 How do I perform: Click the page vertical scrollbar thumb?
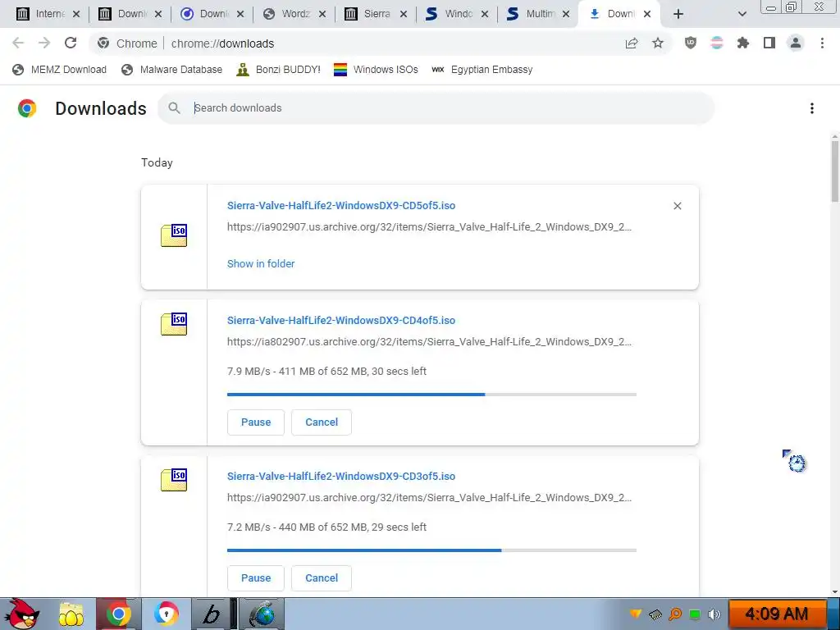click(834, 171)
